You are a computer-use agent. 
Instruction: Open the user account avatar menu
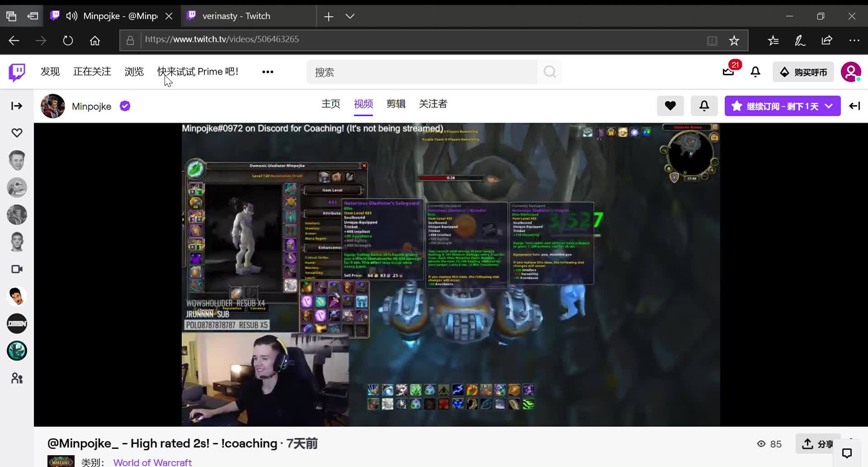[x=851, y=72]
